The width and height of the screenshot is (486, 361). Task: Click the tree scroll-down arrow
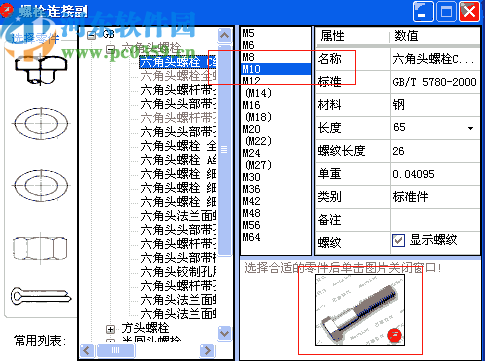point(225,333)
